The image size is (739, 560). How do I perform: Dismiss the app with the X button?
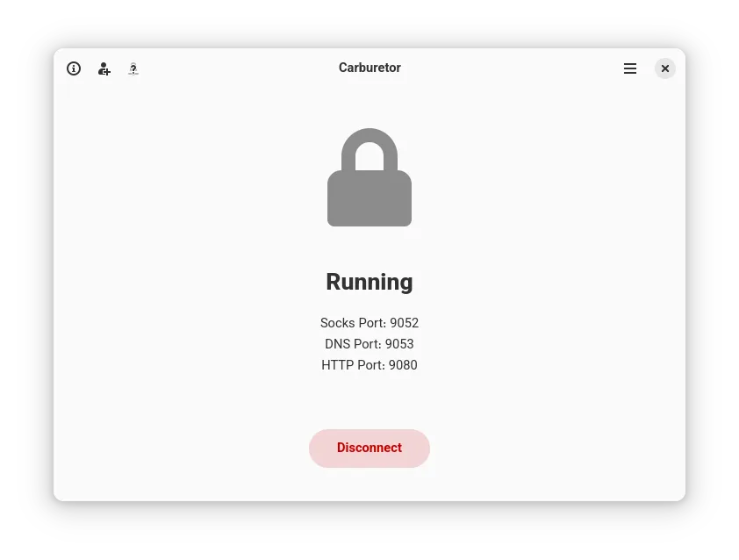point(665,68)
